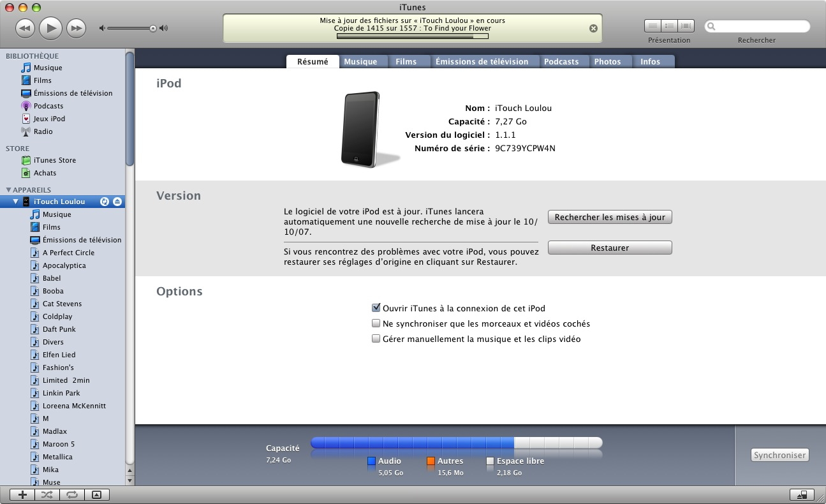Image resolution: width=826 pixels, height=504 pixels.
Task: Switch to album grouped view
Action: click(669, 26)
